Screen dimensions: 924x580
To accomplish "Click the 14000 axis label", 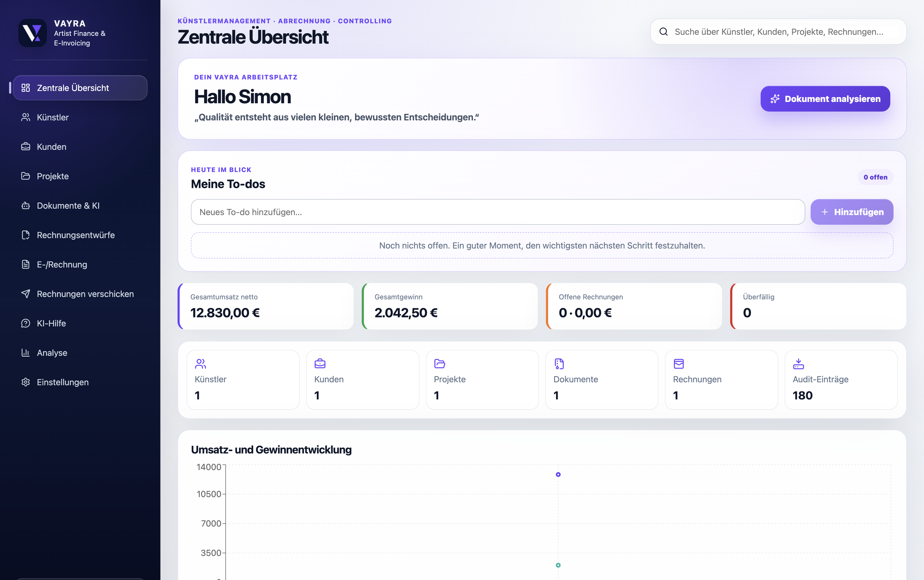I will tap(209, 467).
